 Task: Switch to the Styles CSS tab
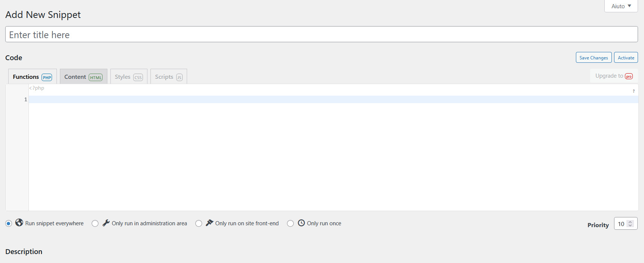click(x=129, y=77)
